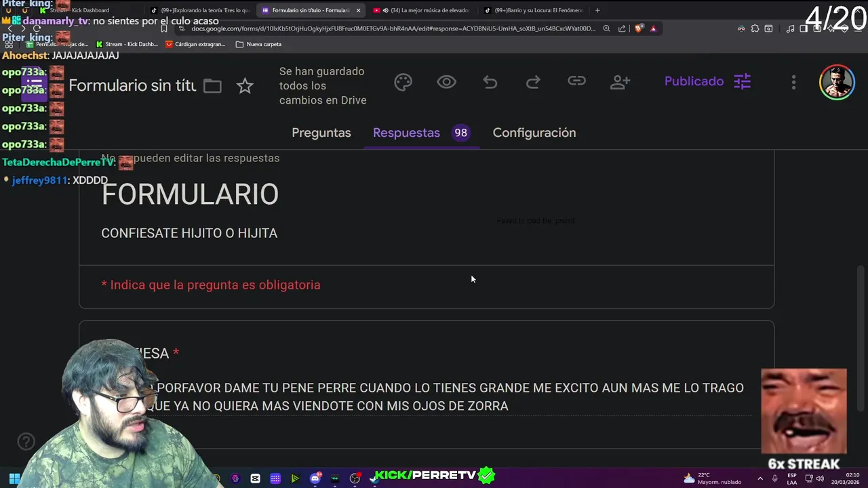Open the help question mark icon

(x=26, y=442)
